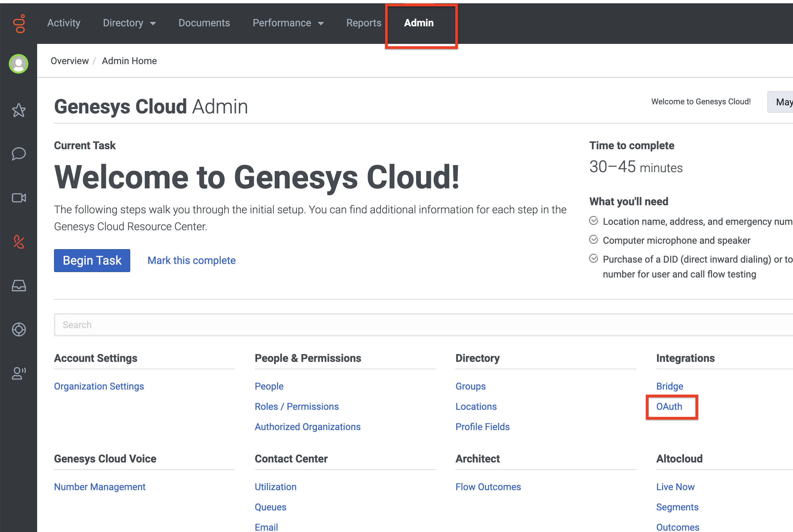The height and width of the screenshot is (532, 793).
Task: Expand the Directory navigation dropdown
Action: point(130,23)
